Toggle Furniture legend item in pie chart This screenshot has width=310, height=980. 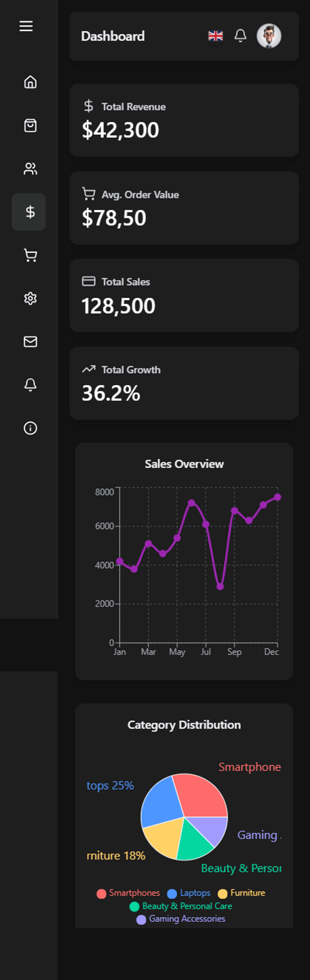242,893
